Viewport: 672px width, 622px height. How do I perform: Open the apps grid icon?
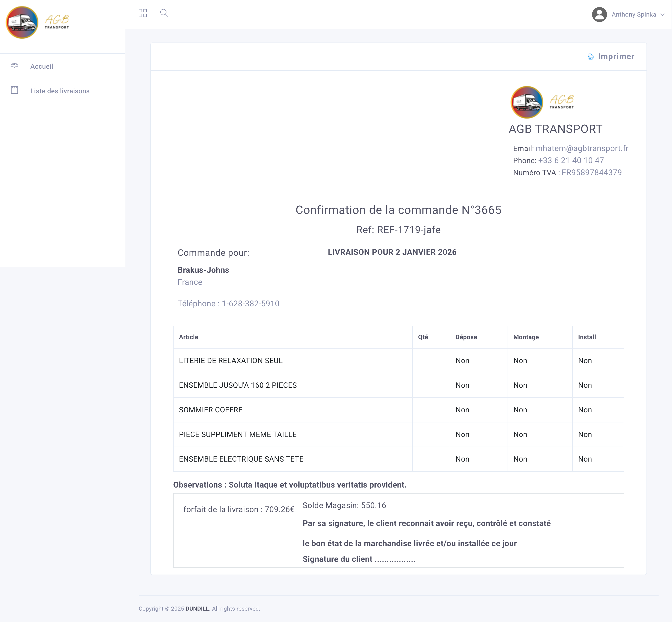(x=143, y=13)
